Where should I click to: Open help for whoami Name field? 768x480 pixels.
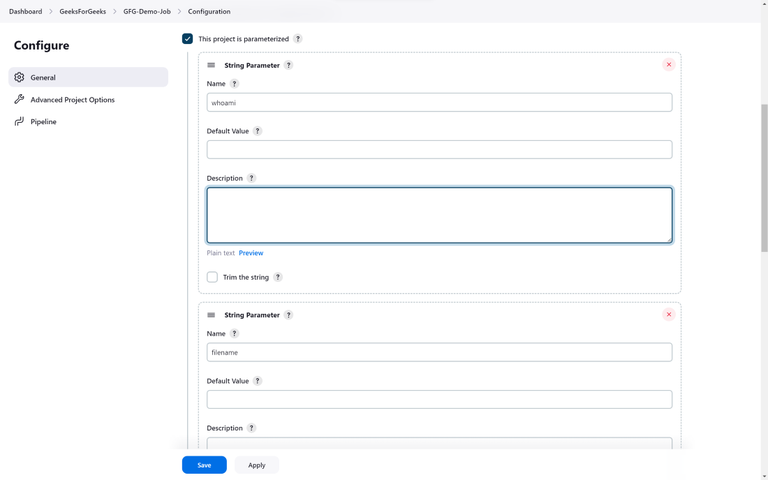coord(234,84)
